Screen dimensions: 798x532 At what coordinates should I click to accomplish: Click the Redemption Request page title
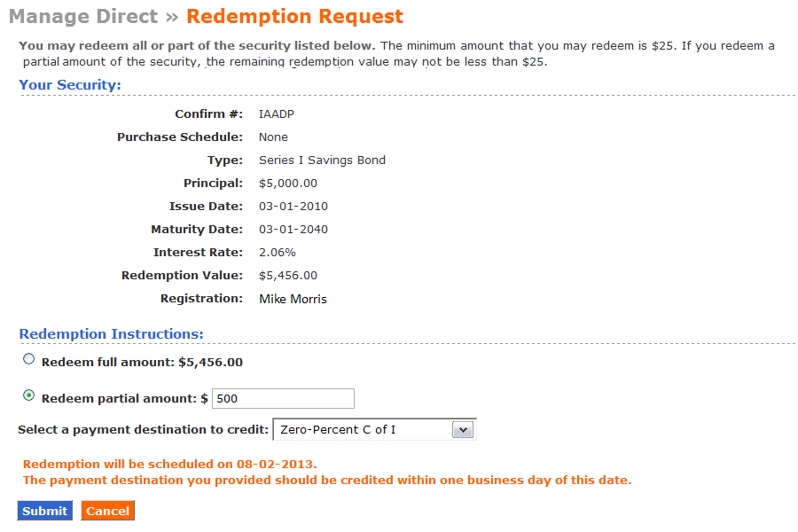coord(294,16)
